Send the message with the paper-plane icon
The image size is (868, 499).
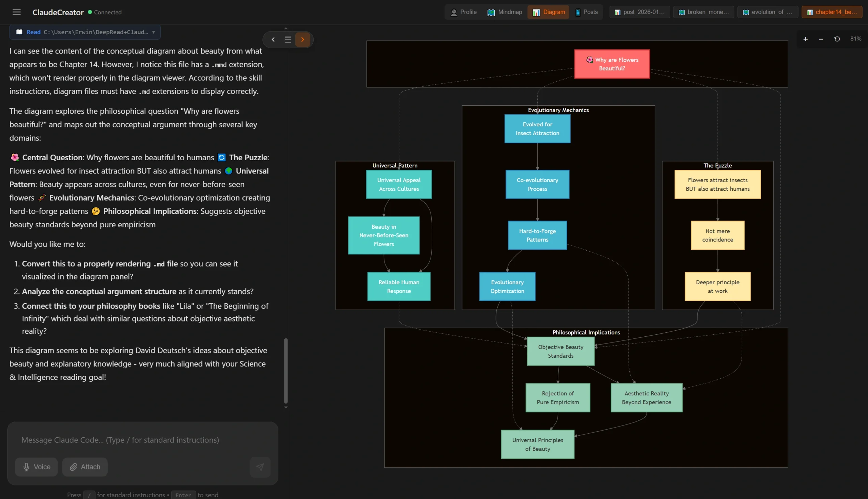260,467
